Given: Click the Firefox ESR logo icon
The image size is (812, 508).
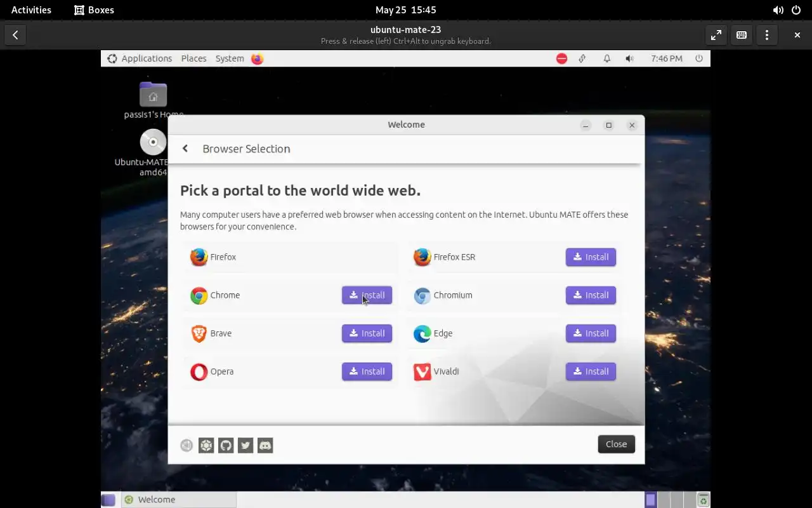Looking at the screenshot, I should 422,257.
